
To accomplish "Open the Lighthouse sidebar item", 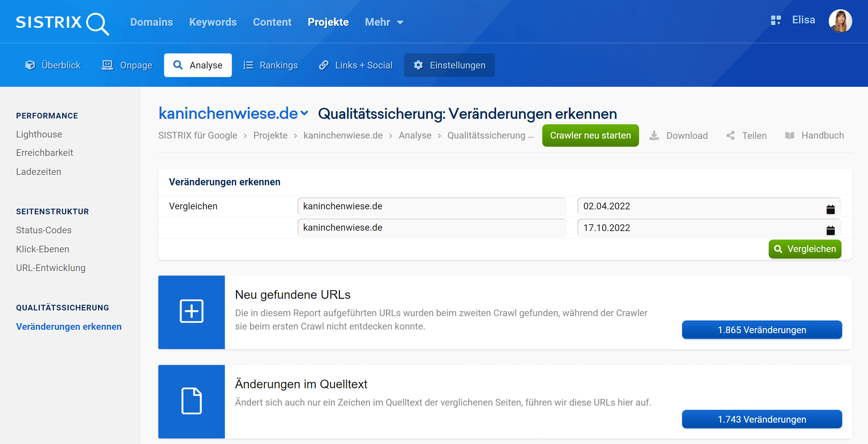I will tap(39, 134).
